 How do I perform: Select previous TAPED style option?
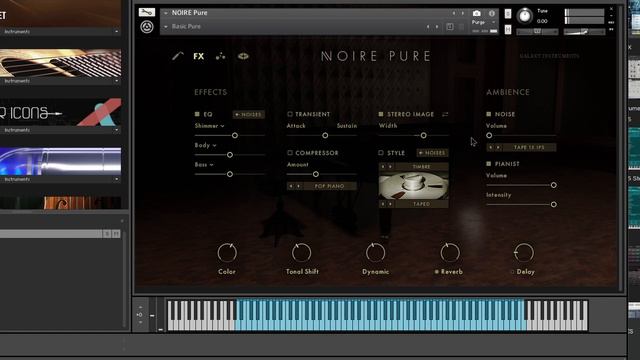(383, 204)
